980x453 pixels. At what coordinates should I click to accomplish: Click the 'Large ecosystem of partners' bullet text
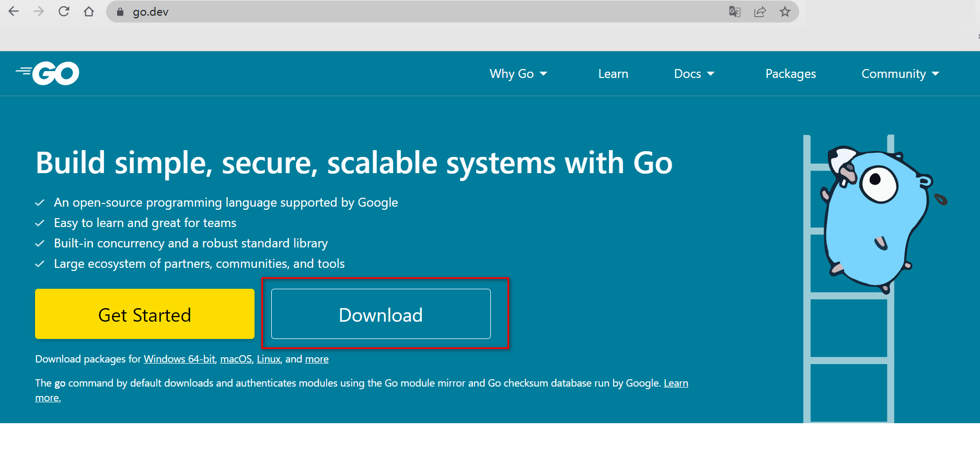[199, 264]
